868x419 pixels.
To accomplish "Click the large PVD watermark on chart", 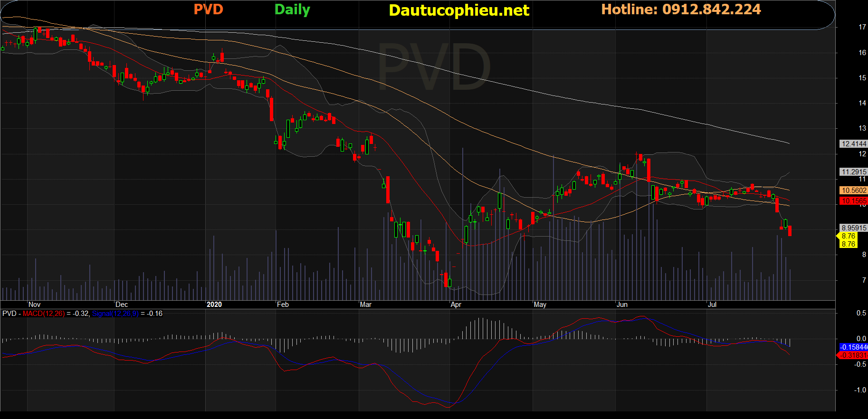I will pyautogui.click(x=433, y=67).
